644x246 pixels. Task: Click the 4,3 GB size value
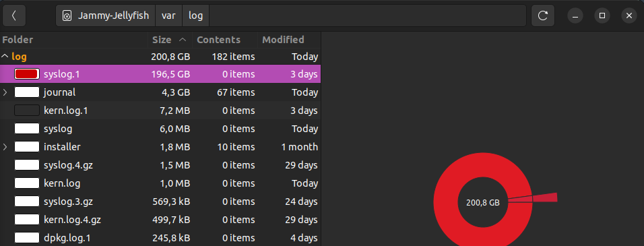tap(176, 92)
